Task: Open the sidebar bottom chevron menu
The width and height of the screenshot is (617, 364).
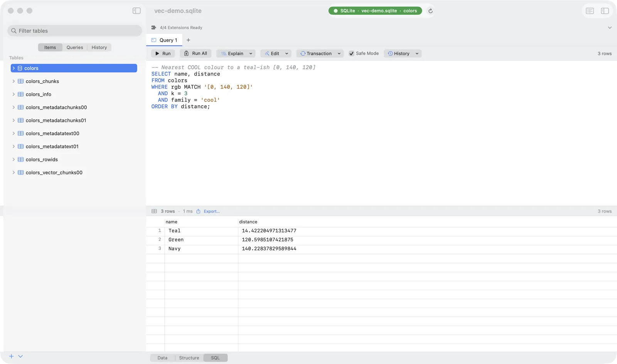Action: [20, 356]
